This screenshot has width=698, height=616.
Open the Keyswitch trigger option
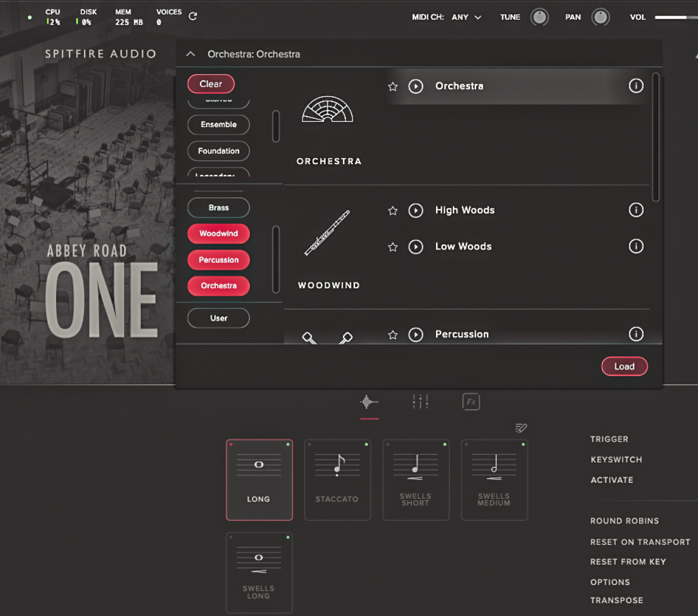[616, 460]
